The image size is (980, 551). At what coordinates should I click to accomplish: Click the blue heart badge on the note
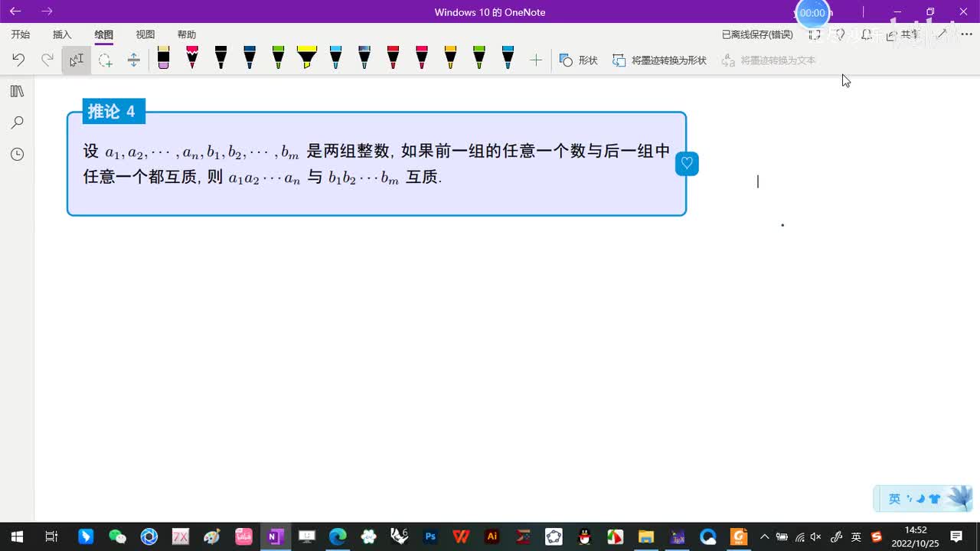(x=687, y=163)
